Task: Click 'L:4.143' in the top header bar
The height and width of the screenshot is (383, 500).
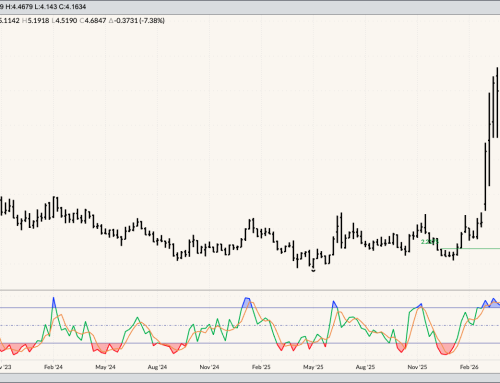Action: pos(46,6)
